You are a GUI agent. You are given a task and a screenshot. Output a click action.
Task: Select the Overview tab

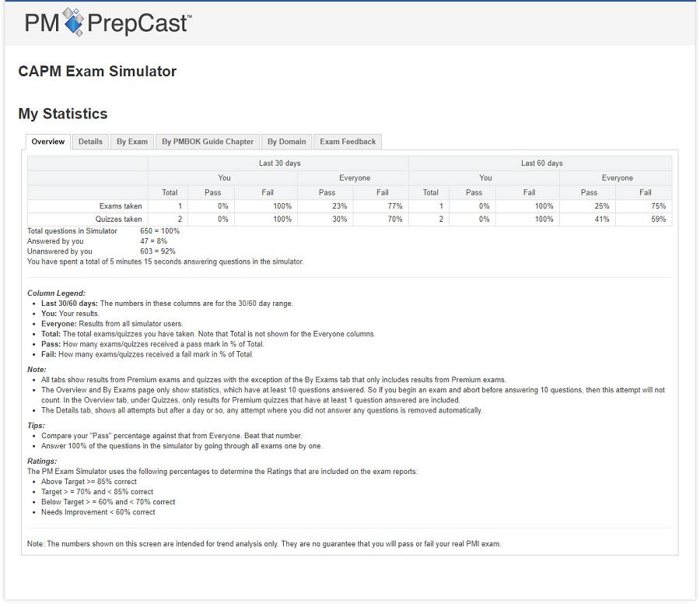coord(48,142)
